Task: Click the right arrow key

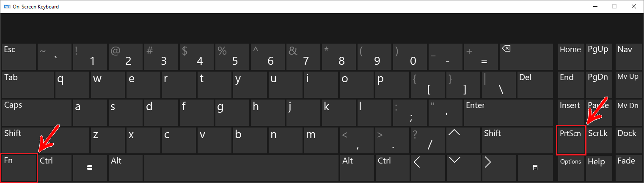Action: point(499,168)
